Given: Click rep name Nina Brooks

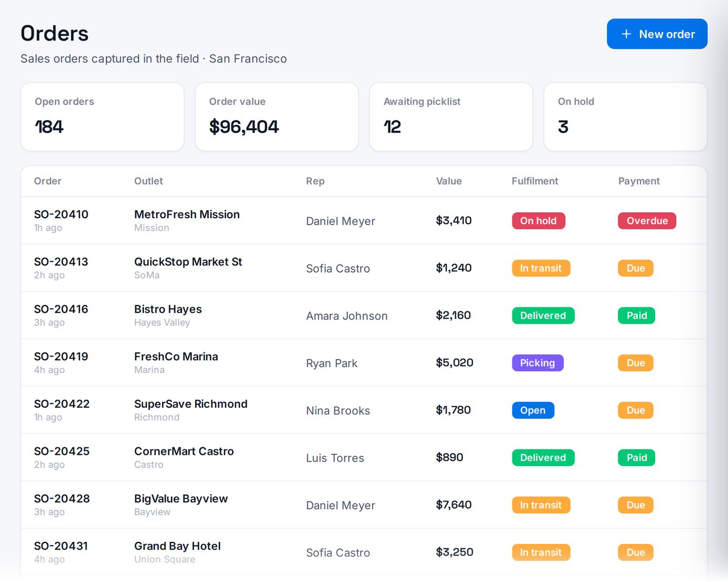Looking at the screenshot, I should tap(338, 411).
